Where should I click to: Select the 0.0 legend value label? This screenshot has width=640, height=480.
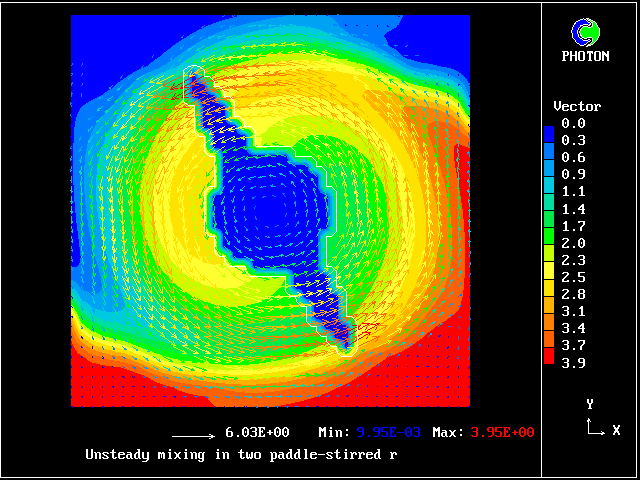pyautogui.click(x=573, y=123)
